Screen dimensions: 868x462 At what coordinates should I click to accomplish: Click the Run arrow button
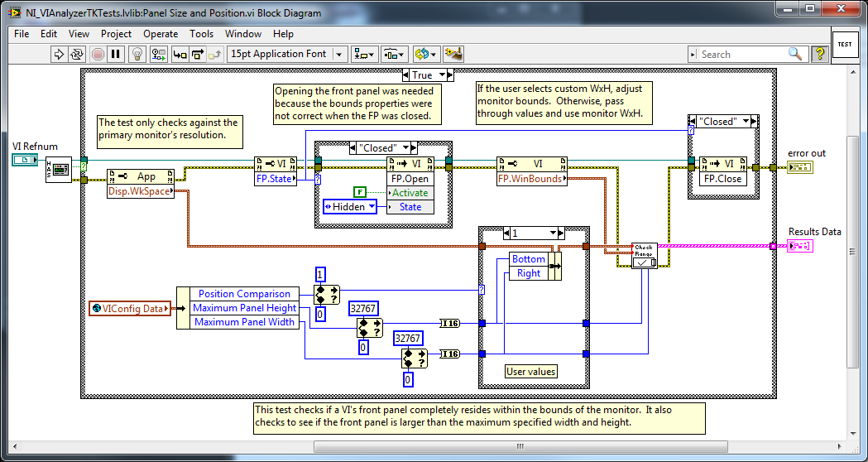tap(58, 55)
